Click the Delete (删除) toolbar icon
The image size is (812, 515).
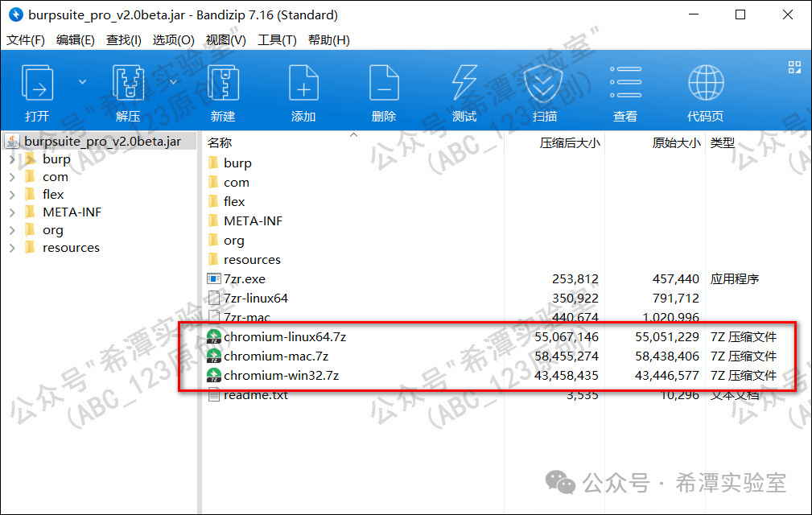tap(384, 83)
